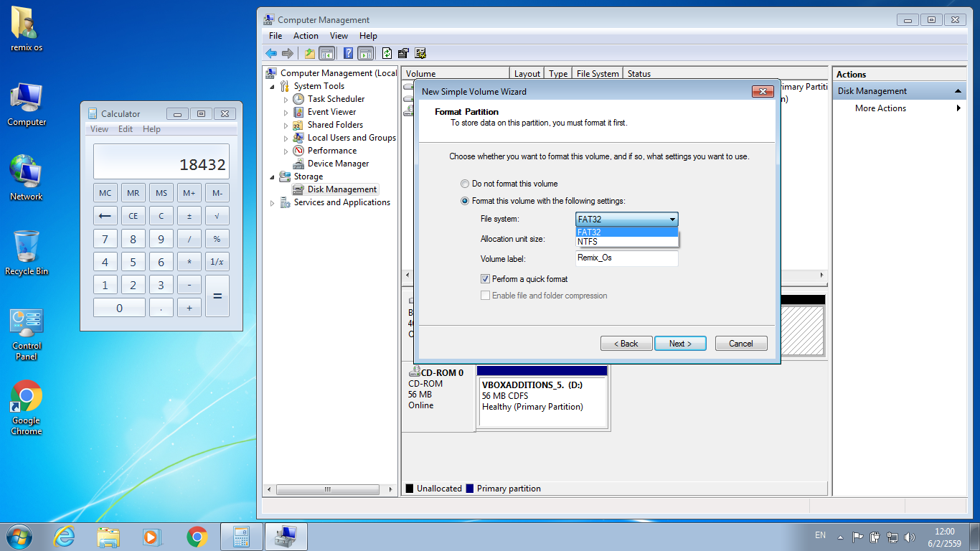Choose FAT32 from the file system list
This screenshot has width=980, height=551.
pos(627,232)
